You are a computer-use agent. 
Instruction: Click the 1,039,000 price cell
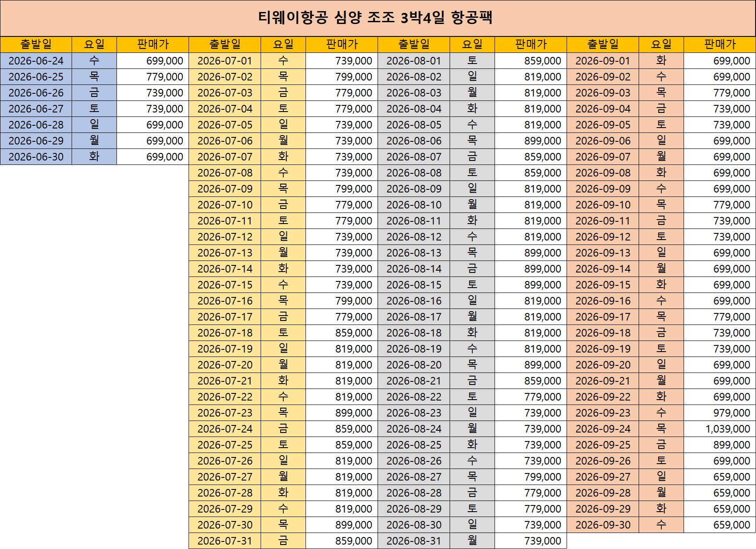click(720, 429)
